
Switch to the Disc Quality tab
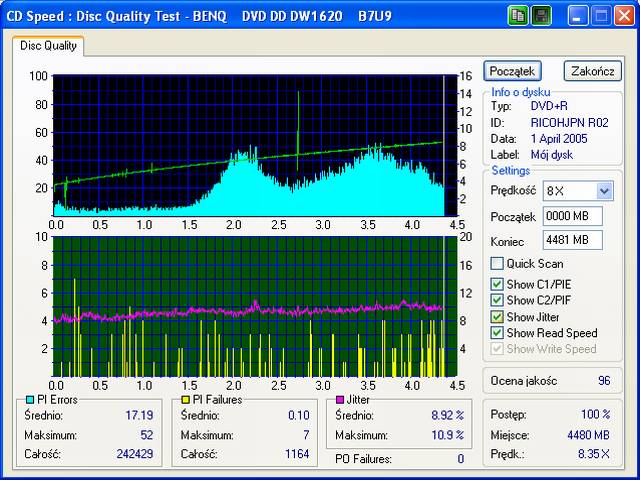click(x=48, y=46)
